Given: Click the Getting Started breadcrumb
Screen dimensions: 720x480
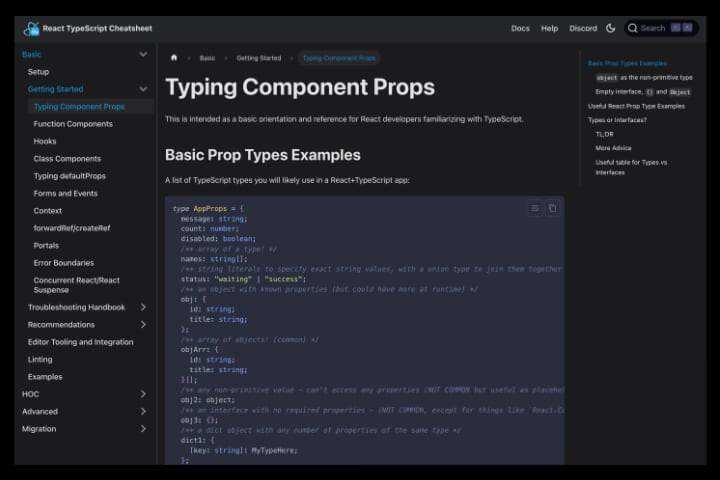Looking at the screenshot, I should (259, 58).
